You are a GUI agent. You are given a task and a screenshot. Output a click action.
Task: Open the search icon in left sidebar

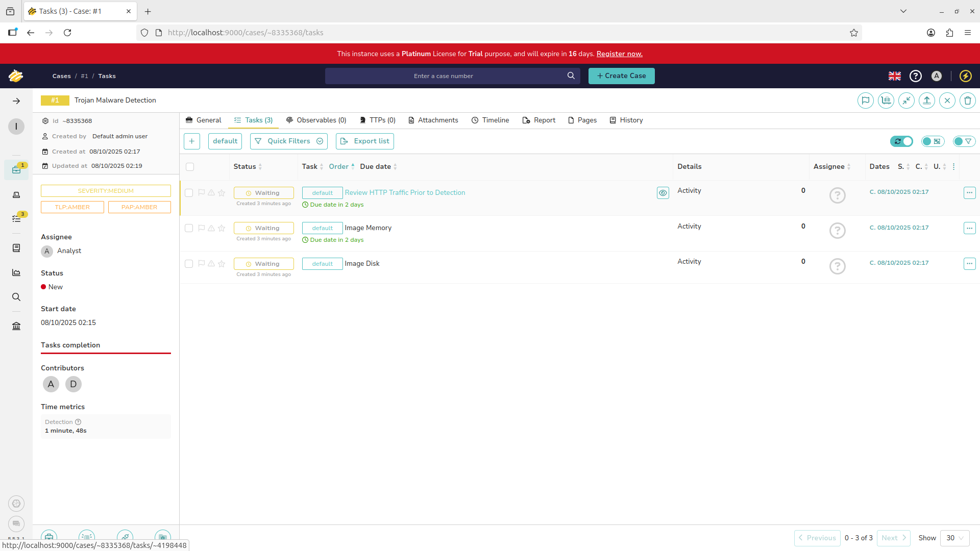[x=16, y=297]
